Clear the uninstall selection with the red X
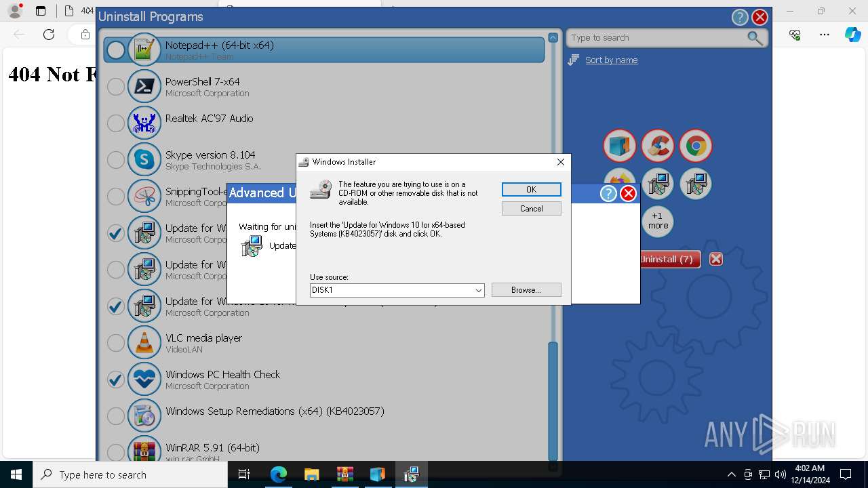Image resolution: width=868 pixels, height=488 pixels. click(716, 259)
